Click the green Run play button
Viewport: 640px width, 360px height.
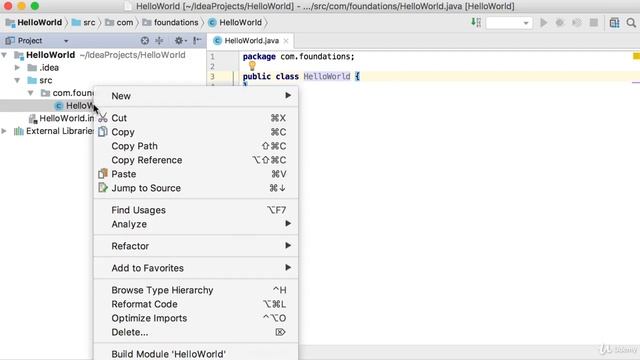tap(544, 22)
